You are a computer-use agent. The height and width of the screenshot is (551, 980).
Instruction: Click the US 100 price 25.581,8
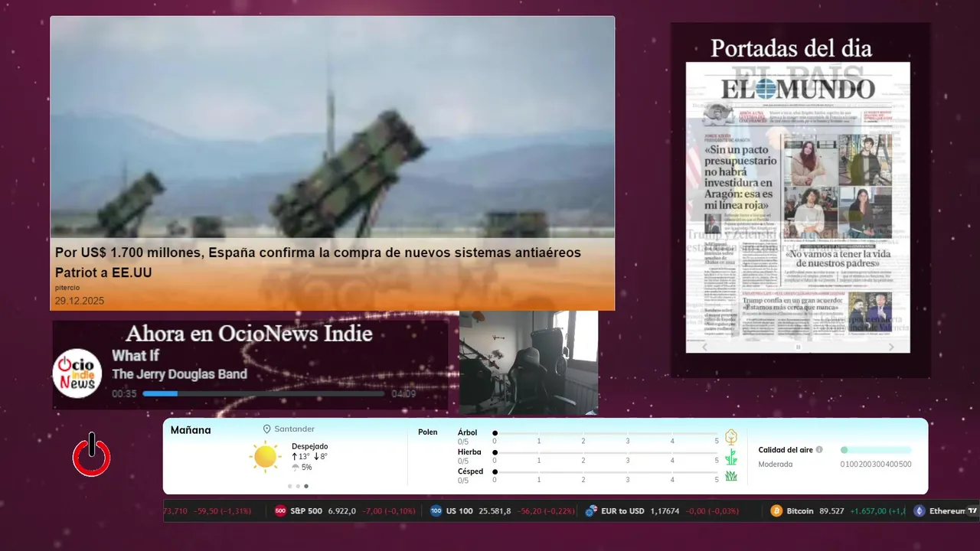click(495, 511)
